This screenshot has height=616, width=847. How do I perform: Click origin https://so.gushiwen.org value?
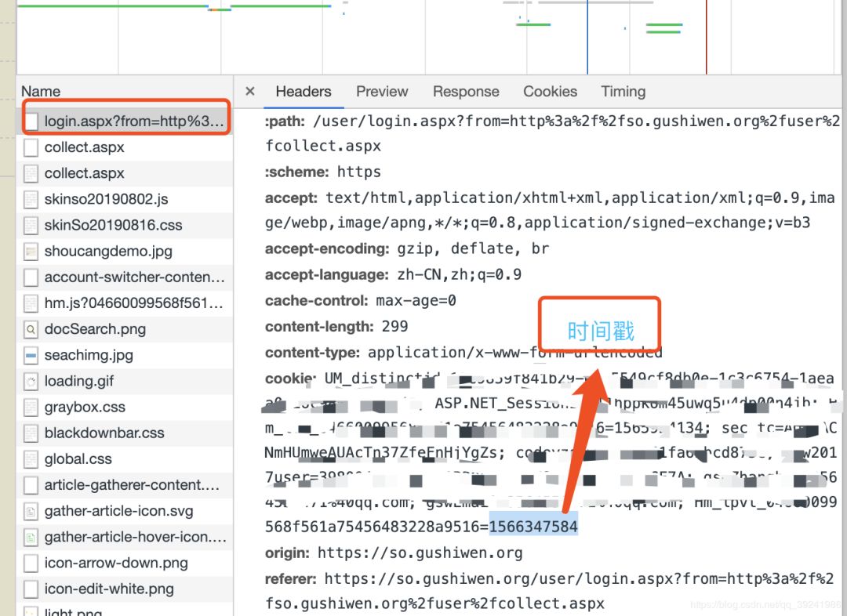click(420, 553)
